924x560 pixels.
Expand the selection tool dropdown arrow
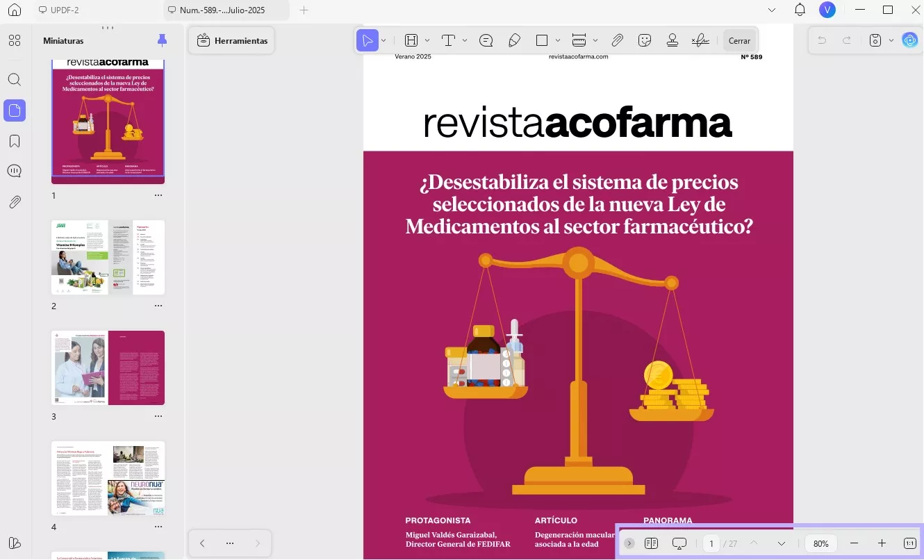383,40
